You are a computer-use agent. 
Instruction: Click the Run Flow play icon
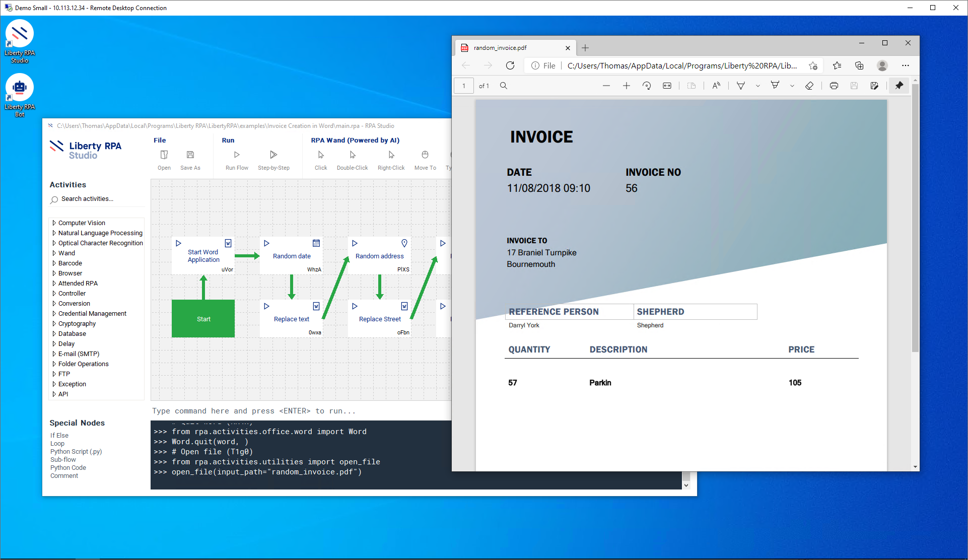click(x=237, y=155)
